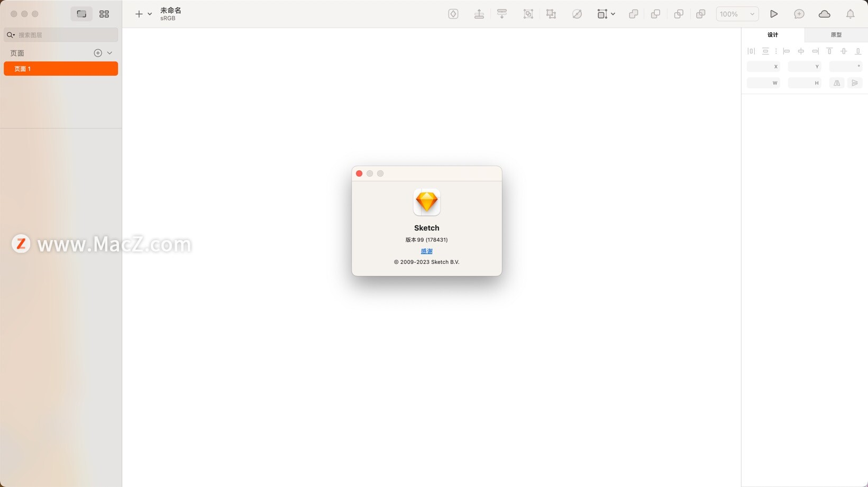Viewport: 868px width, 487px height.
Task: Click the Sketch diamond app icon
Action: point(427,202)
